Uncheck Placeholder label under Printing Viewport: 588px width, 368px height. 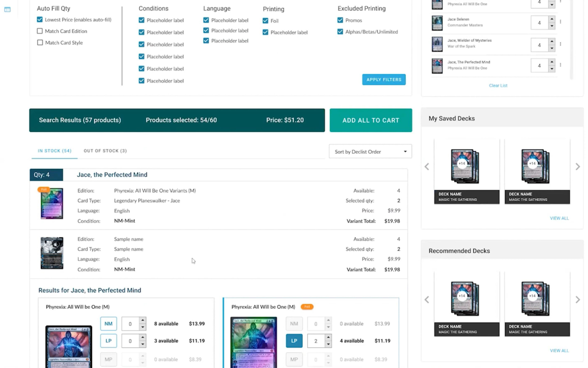coord(265,32)
